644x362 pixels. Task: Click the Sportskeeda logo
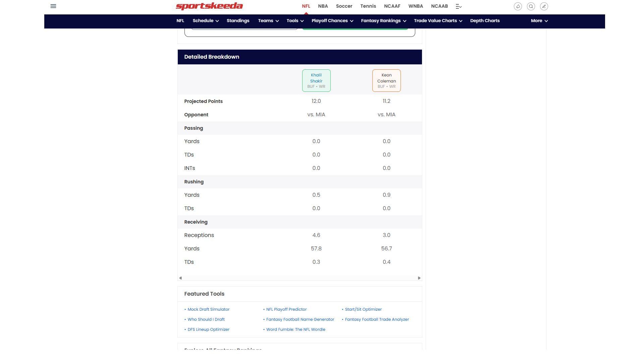pos(209,6)
